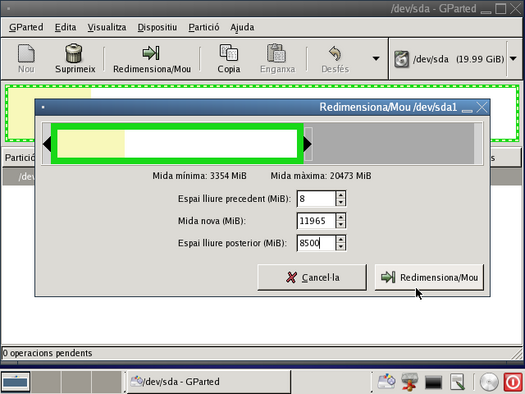Click the hard disk icon beside /dev/sda
This screenshot has width=525, height=394.
pos(401,59)
